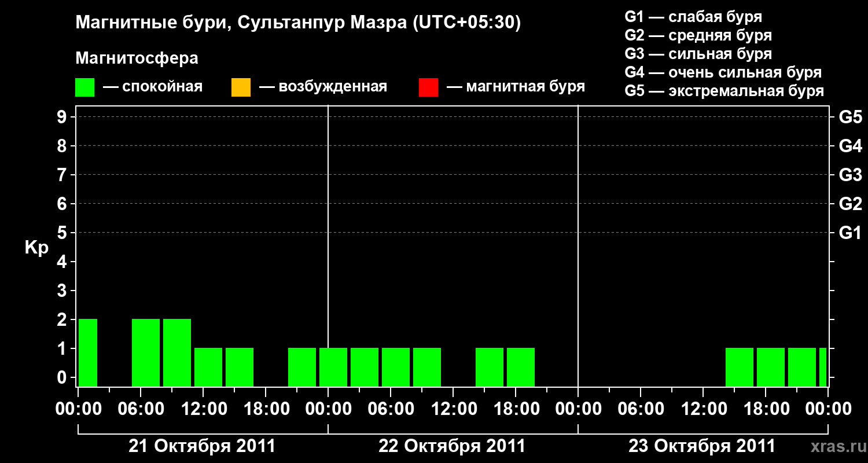Click the 'G4 — очень сильная буря' legend line

coord(723,72)
